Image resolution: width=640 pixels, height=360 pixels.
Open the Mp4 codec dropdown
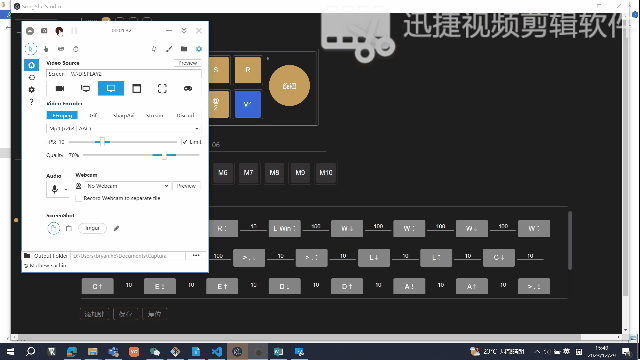[x=124, y=129]
